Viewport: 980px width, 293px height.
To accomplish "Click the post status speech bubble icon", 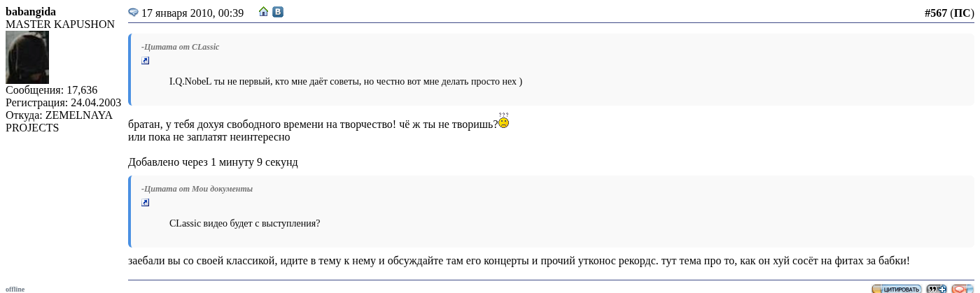I will click(x=133, y=13).
